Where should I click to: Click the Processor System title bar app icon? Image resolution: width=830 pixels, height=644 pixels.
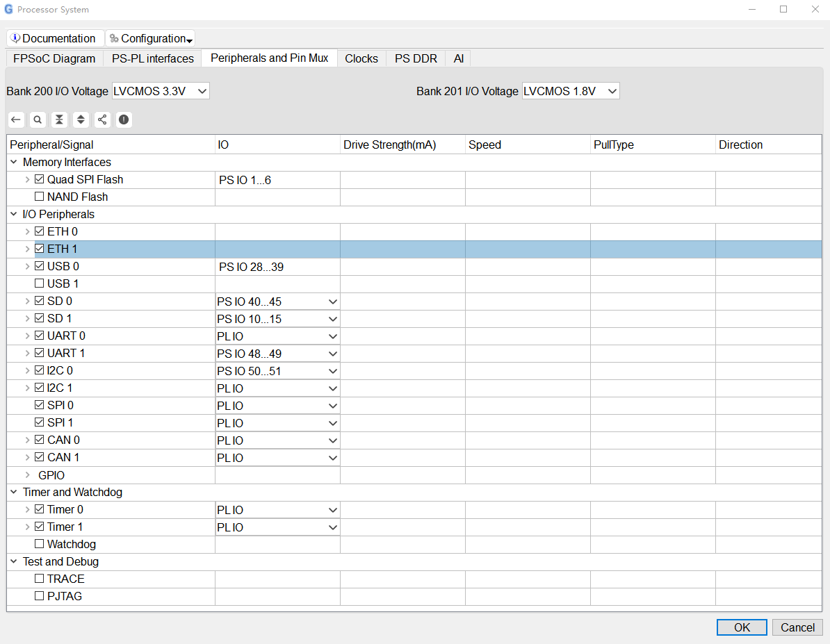coord(8,10)
